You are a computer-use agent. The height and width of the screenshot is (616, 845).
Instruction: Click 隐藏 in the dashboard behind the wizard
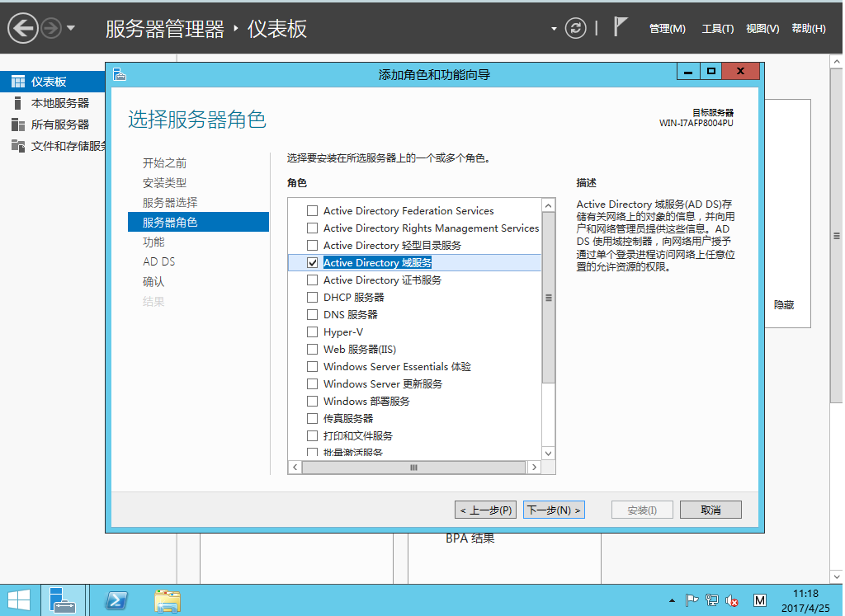[x=784, y=305]
